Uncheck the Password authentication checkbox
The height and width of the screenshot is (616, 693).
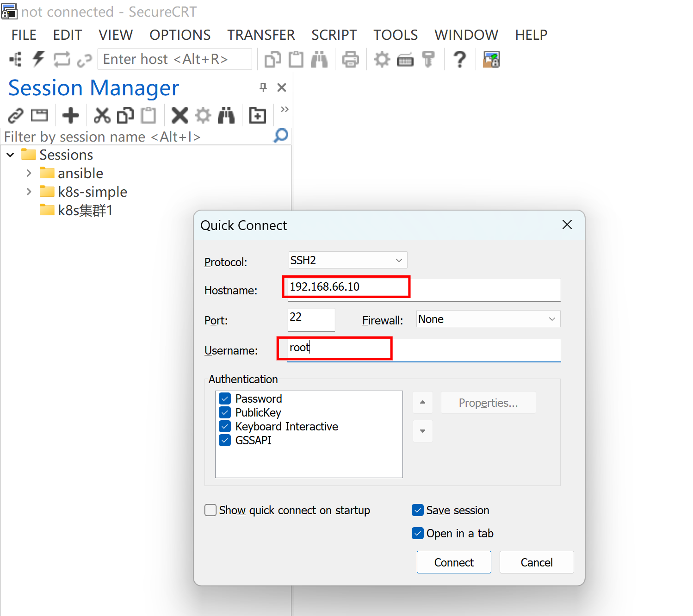[225, 398]
